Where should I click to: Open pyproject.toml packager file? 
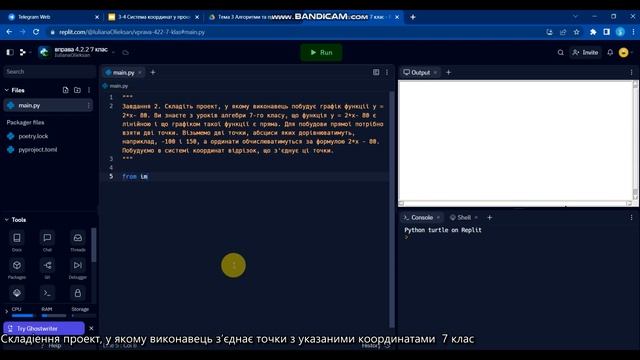(x=38, y=150)
